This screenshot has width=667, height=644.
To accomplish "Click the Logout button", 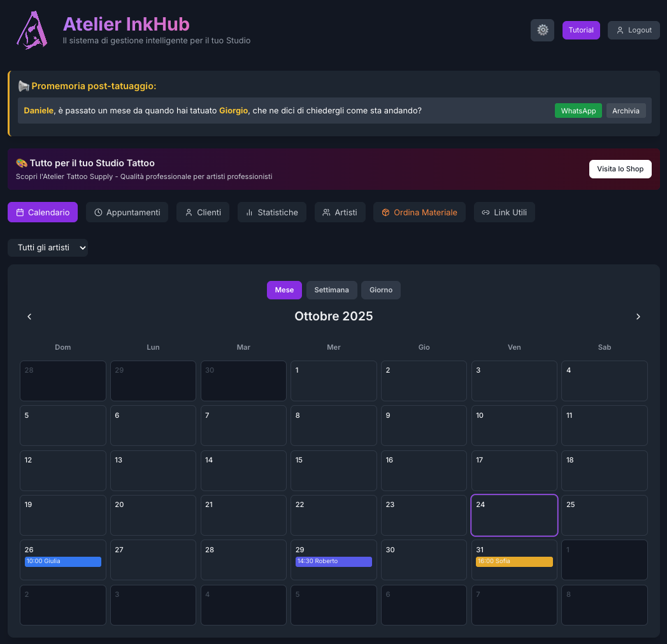I will tap(634, 30).
